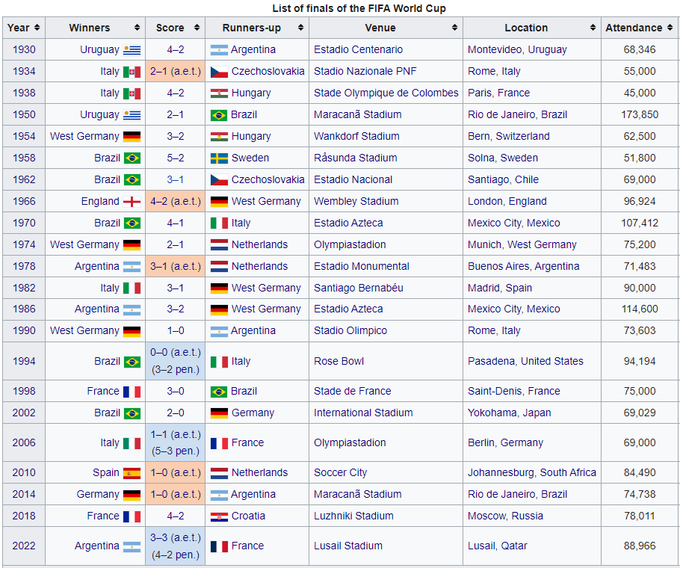
Task: Click the Hungary flag in the 1938 row
Action: [x=219, y=93]
